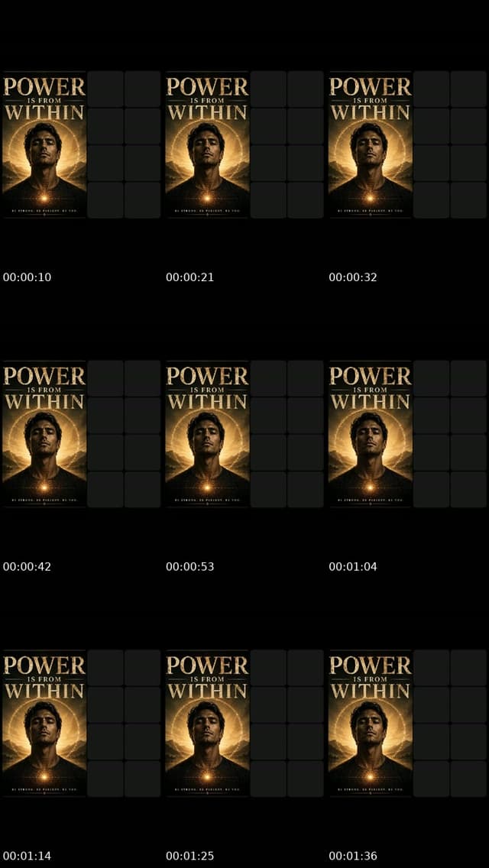This screenshot has width=489, height=868.
Task: Select the 00:00:42 timestamp text
Action: 28,567
